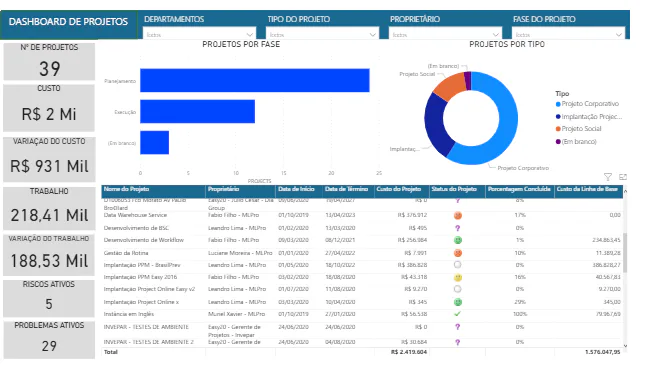Image resolution: width=647 pixels, height=368 pixels.
Task: Click the Trabalho card 218,41 Mil
Action: (49, 208)
